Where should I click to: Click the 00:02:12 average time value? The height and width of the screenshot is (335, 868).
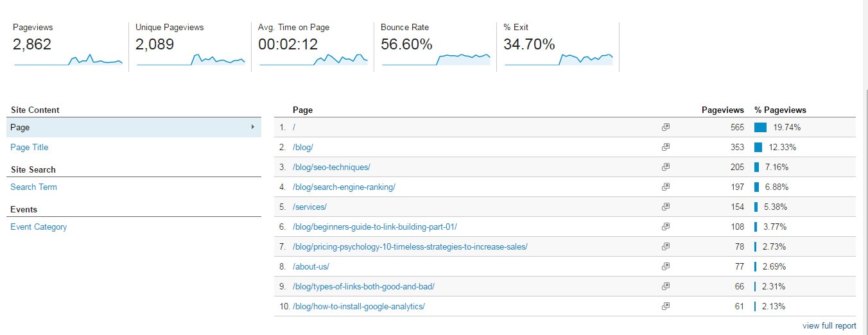click(288, 44)
